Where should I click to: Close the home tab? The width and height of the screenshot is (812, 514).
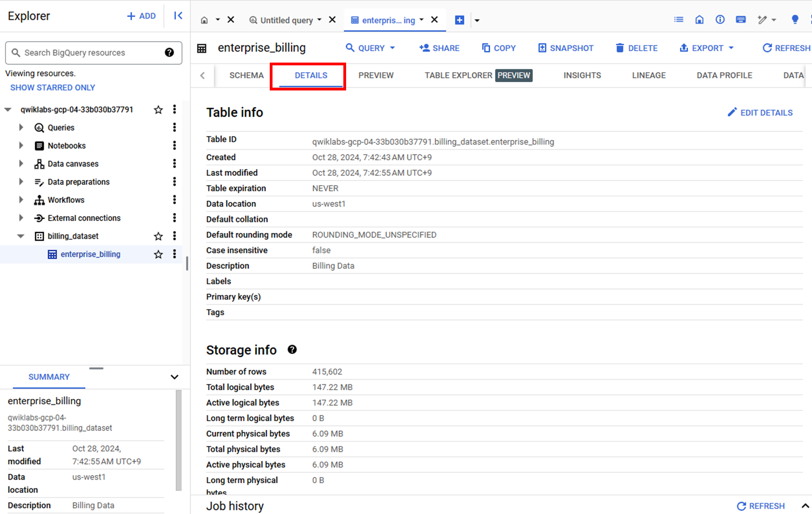231,20
